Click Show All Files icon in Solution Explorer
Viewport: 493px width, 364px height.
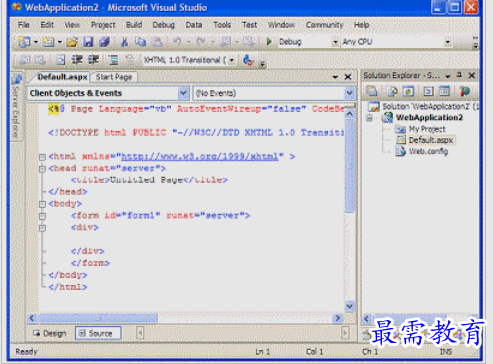393,91
